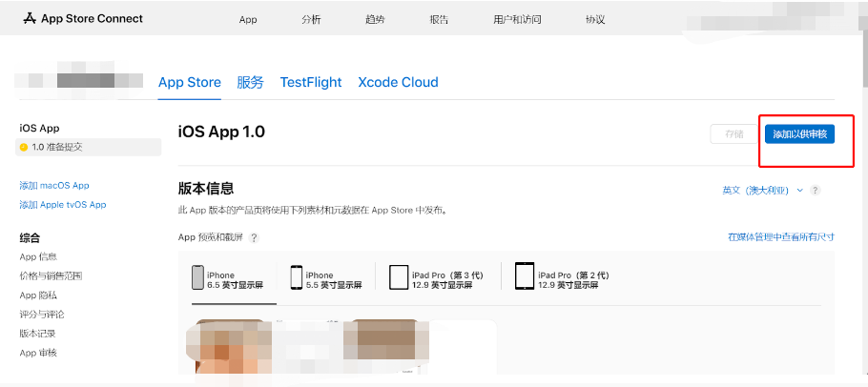
Task: Open App 信息 in the sidebar
Action: 38,256
